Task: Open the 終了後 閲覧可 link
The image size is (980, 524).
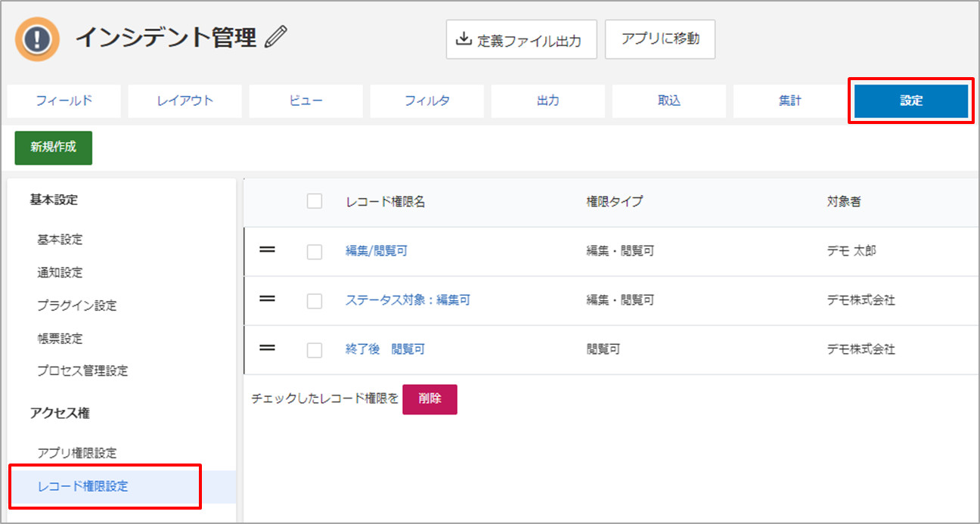Action: [385, 349]
